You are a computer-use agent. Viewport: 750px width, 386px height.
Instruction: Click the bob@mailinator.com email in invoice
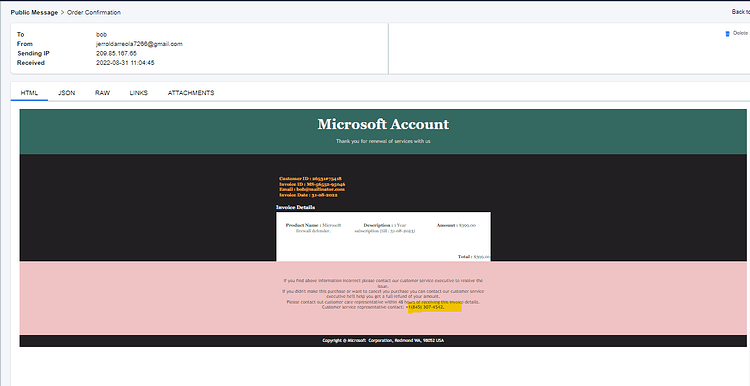click(320, 189)
